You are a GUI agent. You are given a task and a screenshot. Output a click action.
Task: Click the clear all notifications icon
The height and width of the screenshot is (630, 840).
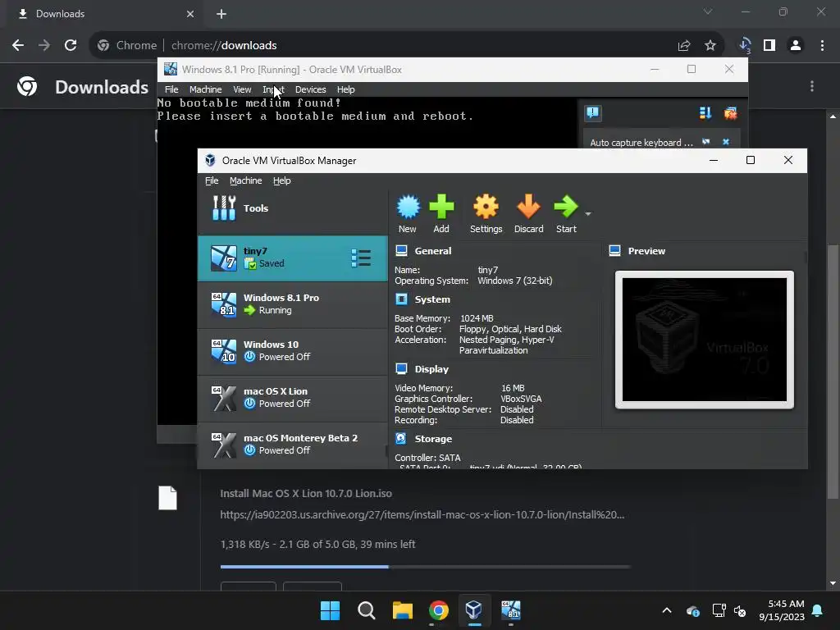730,113
